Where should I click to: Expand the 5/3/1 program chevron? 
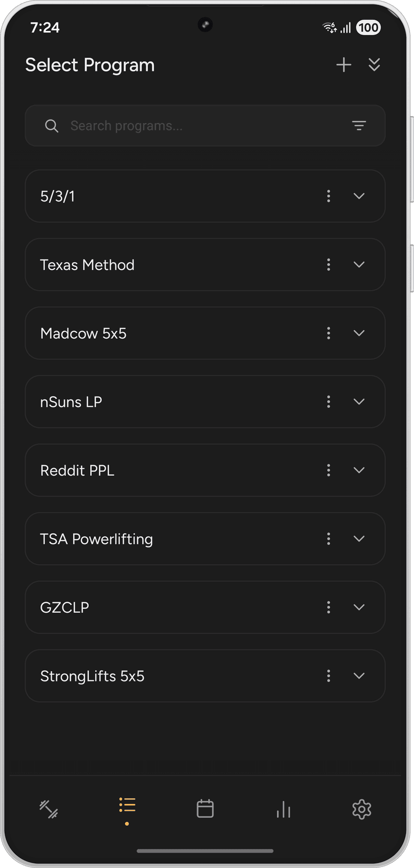click(x=359, y=196)
